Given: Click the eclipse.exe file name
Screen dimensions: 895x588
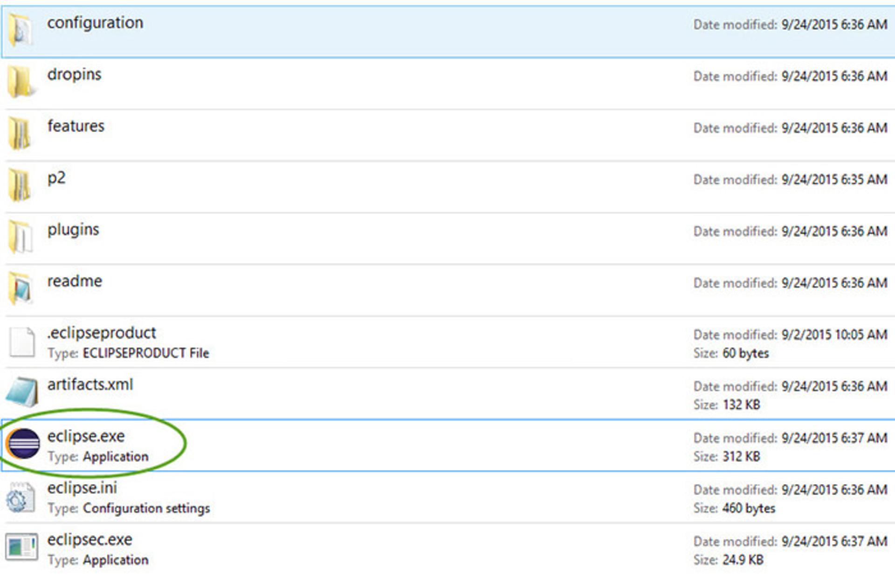Looking at the screenshot, I should click(x=86, y=436).
